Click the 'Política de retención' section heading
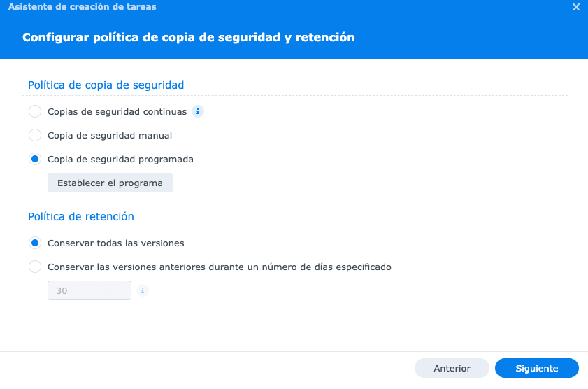This screenshot has width=588, height=389. pos(81,216)
